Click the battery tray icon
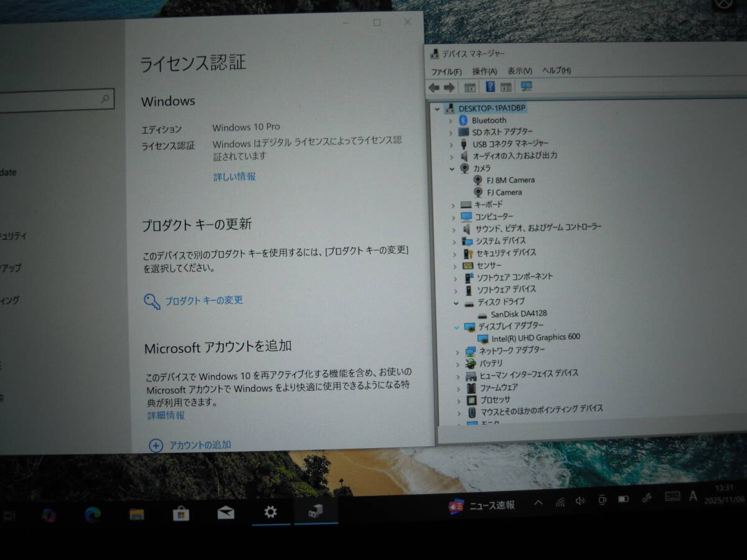Image resolution: width=747 pixels, height=560 pixels. click(623, 499)
